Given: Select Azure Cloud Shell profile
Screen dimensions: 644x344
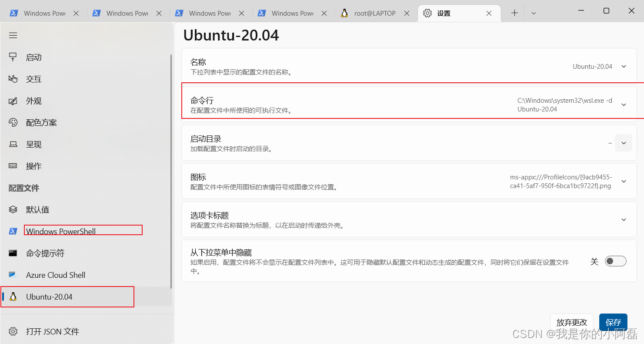Looking at the screenshot, I should click(86, 275).
